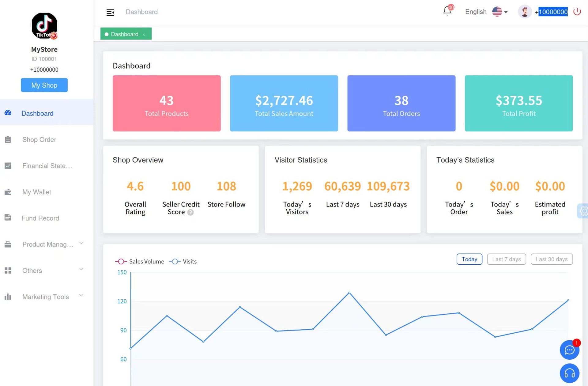Screen dimensions: 588x386
Task: Toggle Sales Volume series in chart legend
Action: point(140,261)
